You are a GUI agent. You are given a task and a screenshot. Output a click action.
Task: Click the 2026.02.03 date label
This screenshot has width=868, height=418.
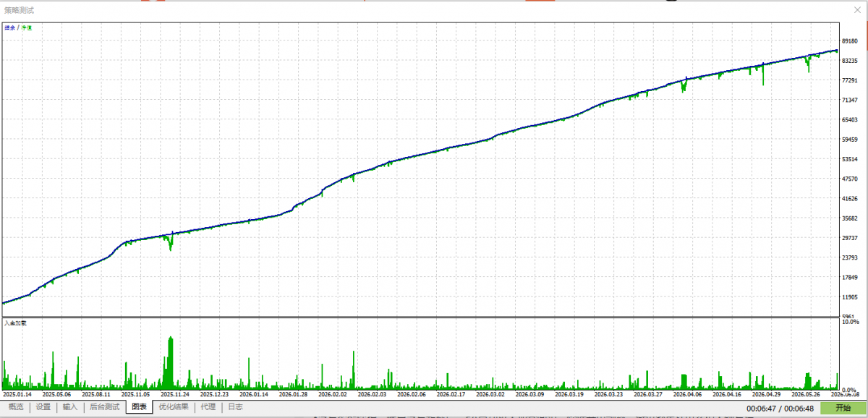371,395
